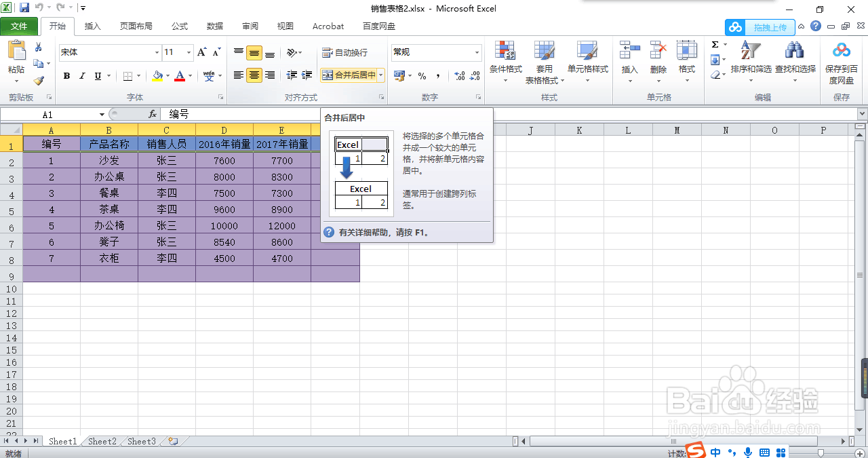Expand the Merge & Center dropdown arrow

point(380,75)
